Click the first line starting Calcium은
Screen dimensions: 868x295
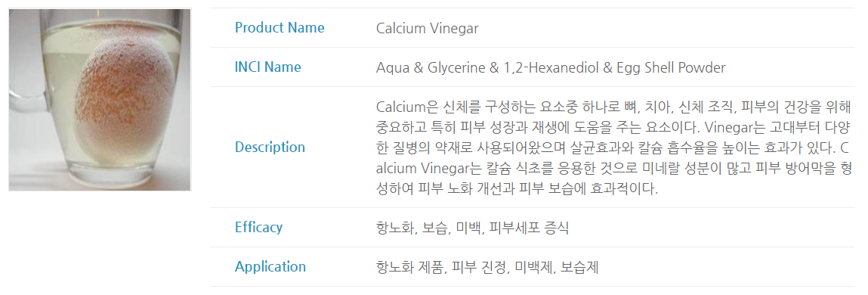coord(613,106)
